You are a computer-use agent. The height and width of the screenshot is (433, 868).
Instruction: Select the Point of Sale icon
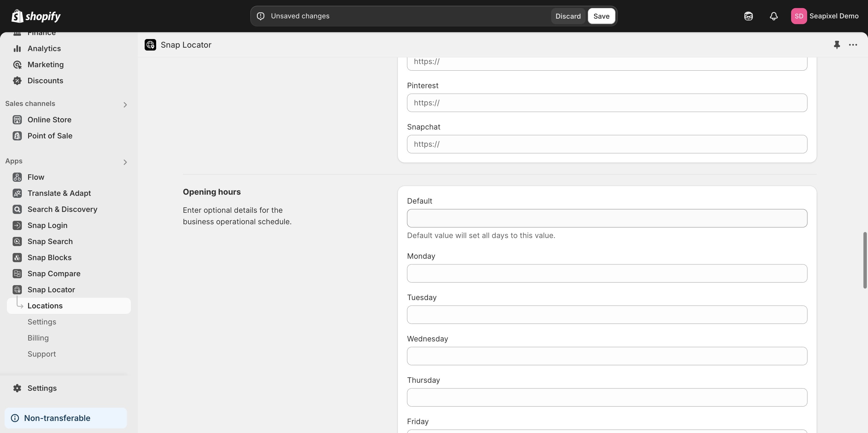[x=17, y=136]
